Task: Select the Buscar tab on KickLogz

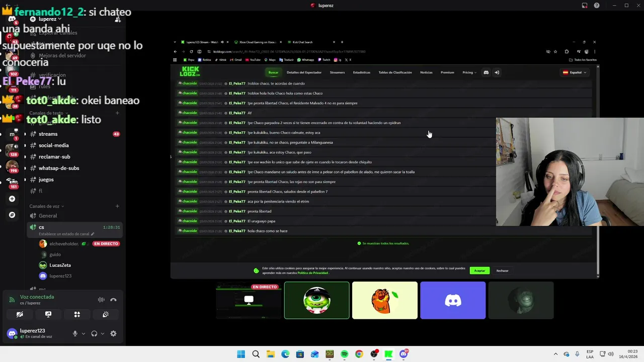Action: click(273, 72)
